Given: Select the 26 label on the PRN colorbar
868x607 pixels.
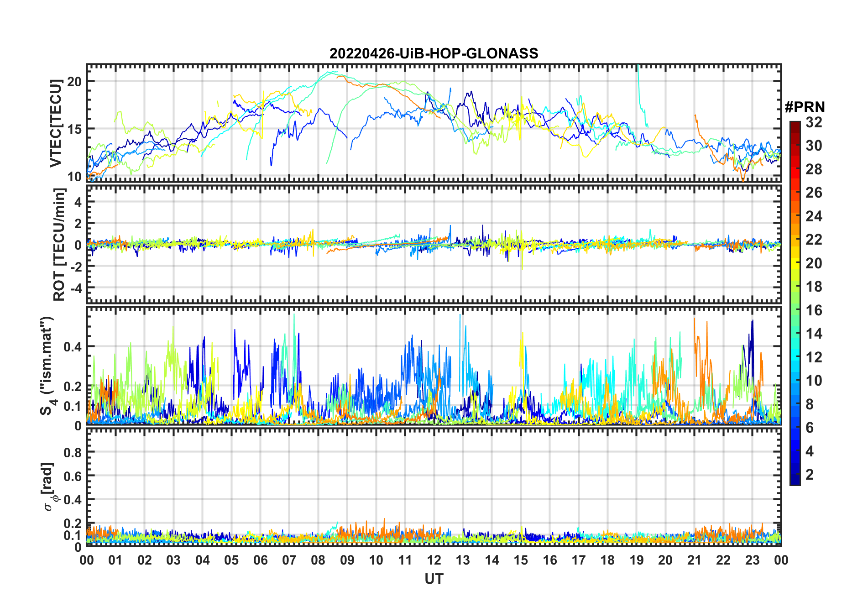Looking at the screenshot, I should (x=814, y=193).
